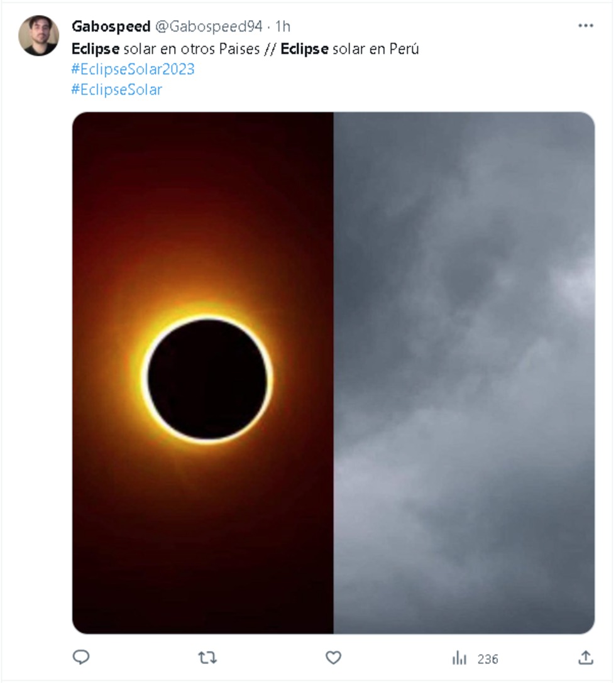Share the tweet via the upload icon

tap(585, 657)
